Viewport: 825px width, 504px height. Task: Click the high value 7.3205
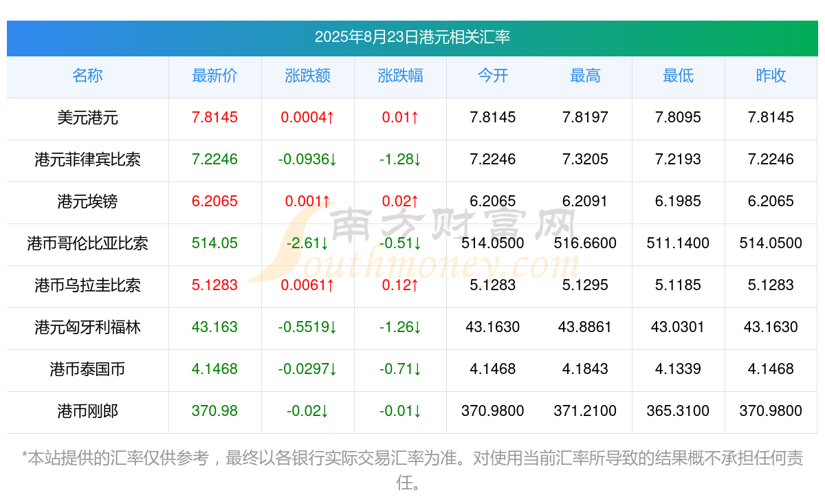tap(585, 160)
